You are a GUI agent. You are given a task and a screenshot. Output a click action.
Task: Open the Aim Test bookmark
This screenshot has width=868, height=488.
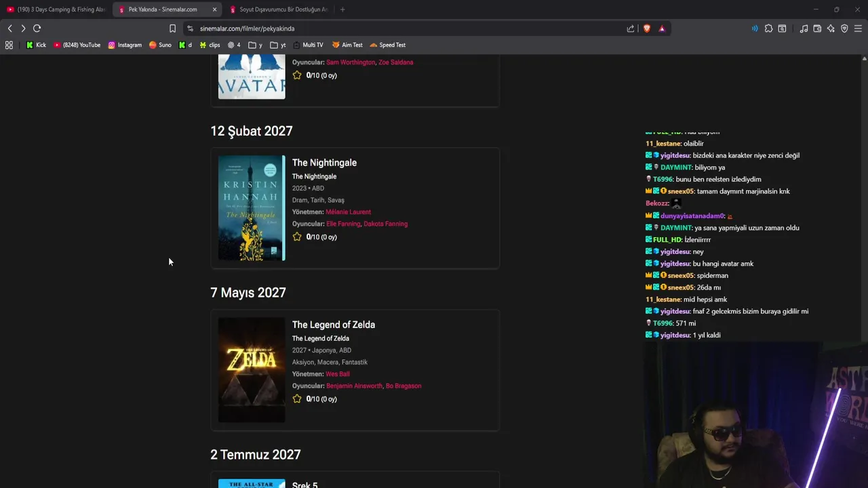[x=347, y=45]
